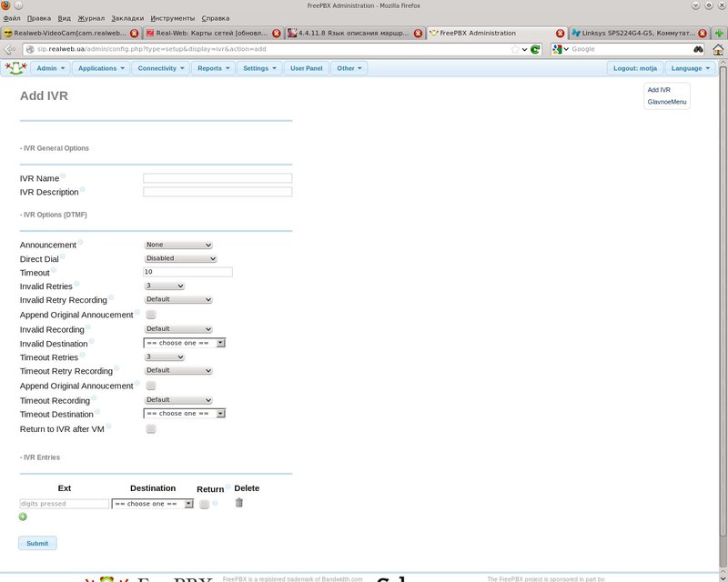
Task: Open the GlavnoeMenu IVR link
Action: pyautogui.click(x=667, y=102)
